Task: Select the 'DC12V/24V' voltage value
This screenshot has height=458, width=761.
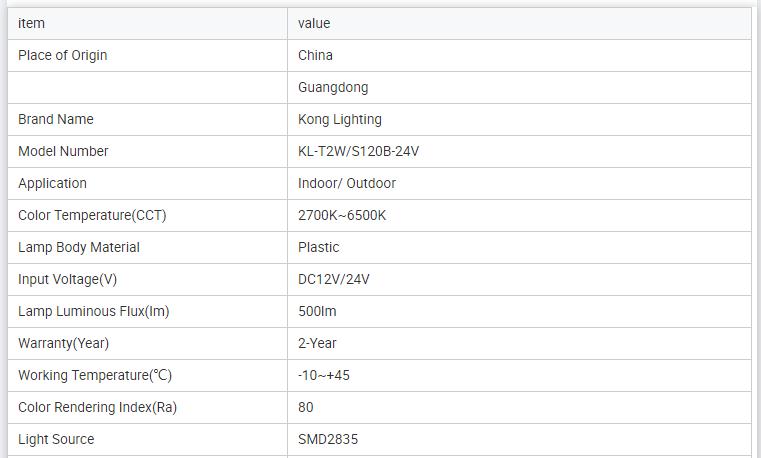Action: [334, 279]
